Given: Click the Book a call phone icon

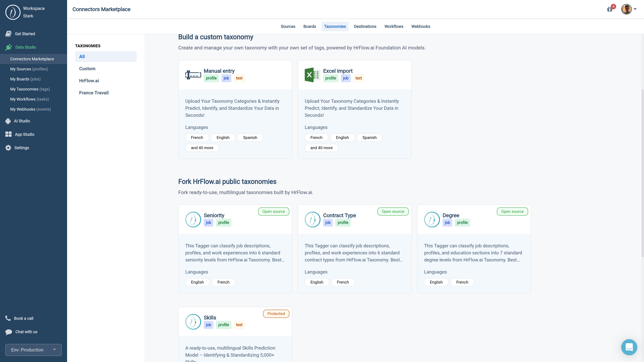Looking at the screenshot, I should (x=8, y=318).
